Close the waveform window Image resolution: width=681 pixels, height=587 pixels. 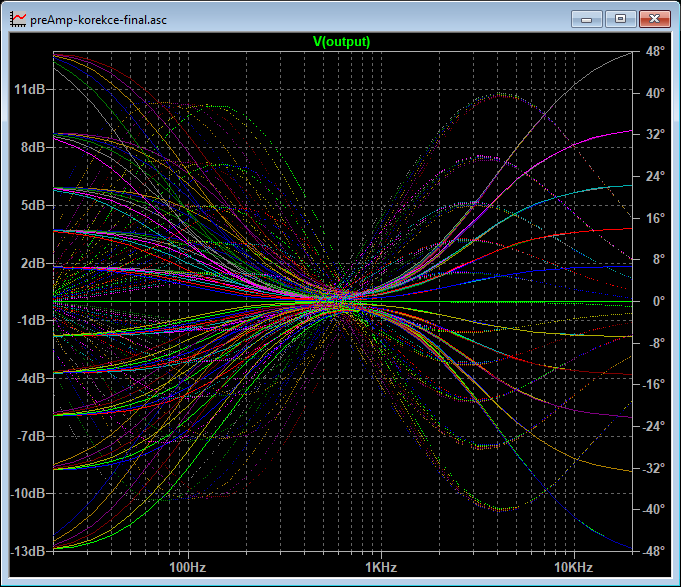655,19
